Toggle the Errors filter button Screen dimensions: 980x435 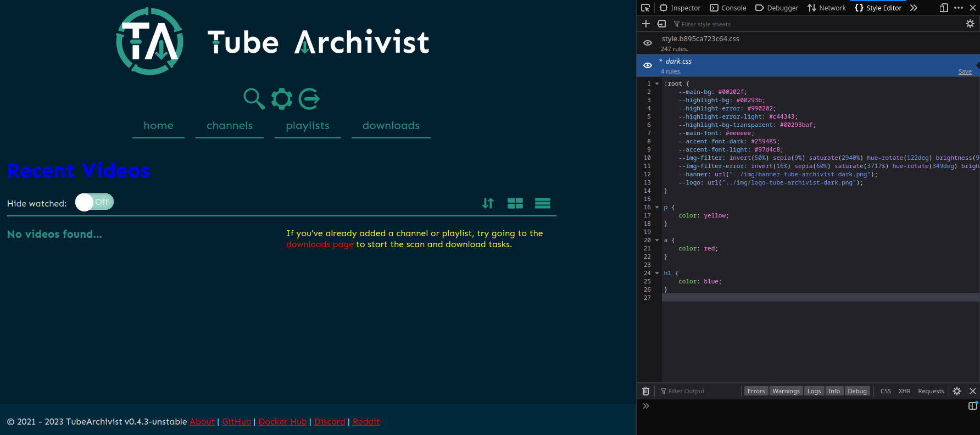point(756,391)
